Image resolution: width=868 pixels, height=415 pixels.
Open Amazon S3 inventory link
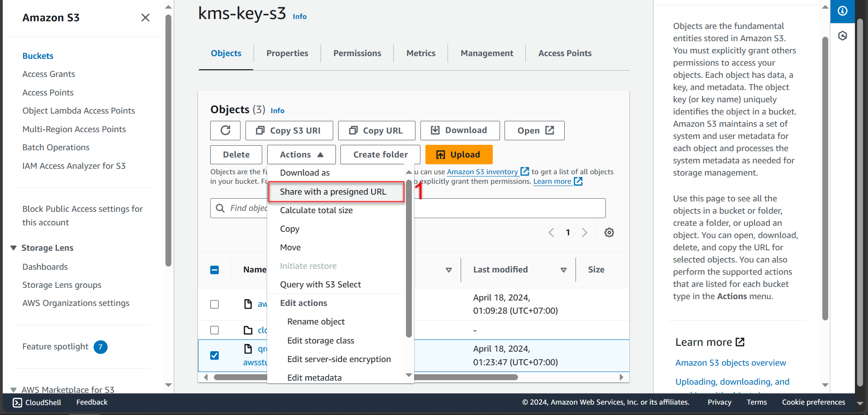[x=487, y=172]
